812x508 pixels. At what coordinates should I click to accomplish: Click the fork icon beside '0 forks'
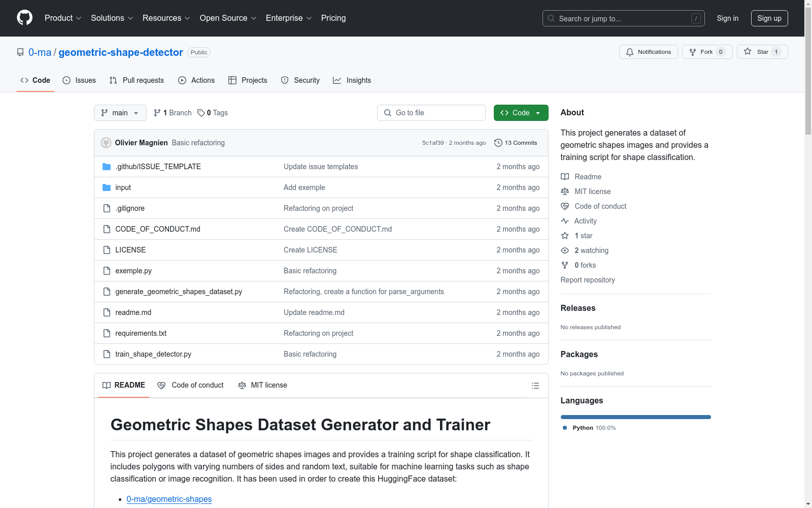[565, 265]
